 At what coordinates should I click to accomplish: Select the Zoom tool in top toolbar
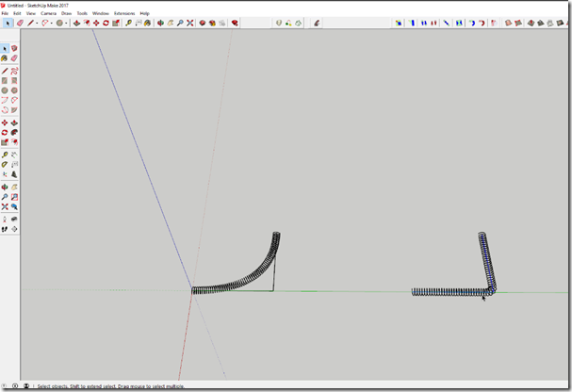pos(180,23)
